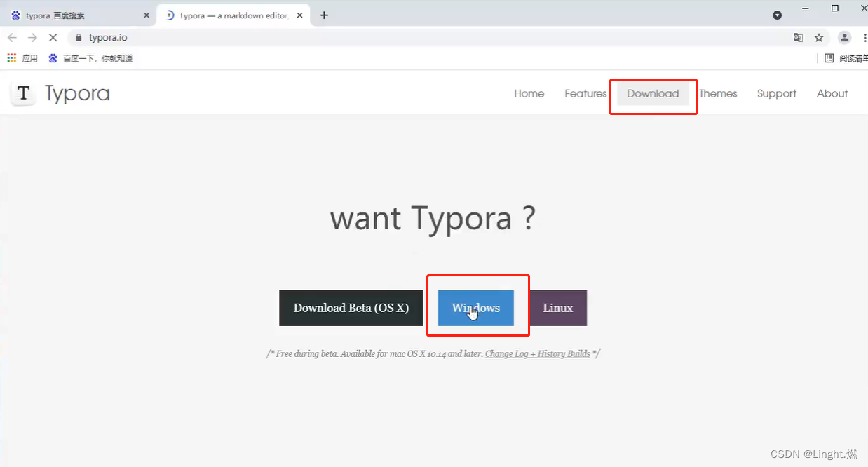Image resolution: width=868 pixels, height=467 pixels.
Task: Open Chrome three-dot menu
Action: (x=865, y=38)
